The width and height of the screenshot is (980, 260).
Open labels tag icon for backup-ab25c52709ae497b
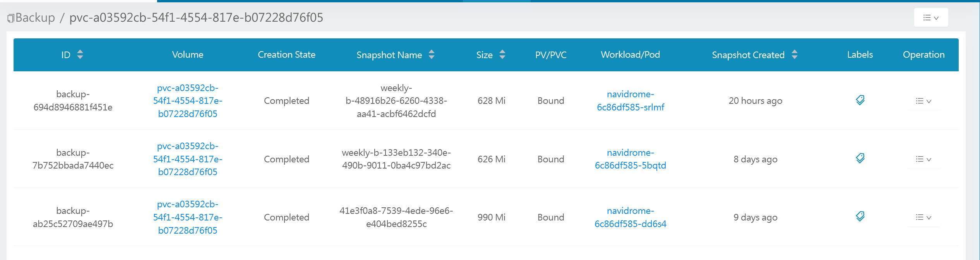[x=860, y=217]
